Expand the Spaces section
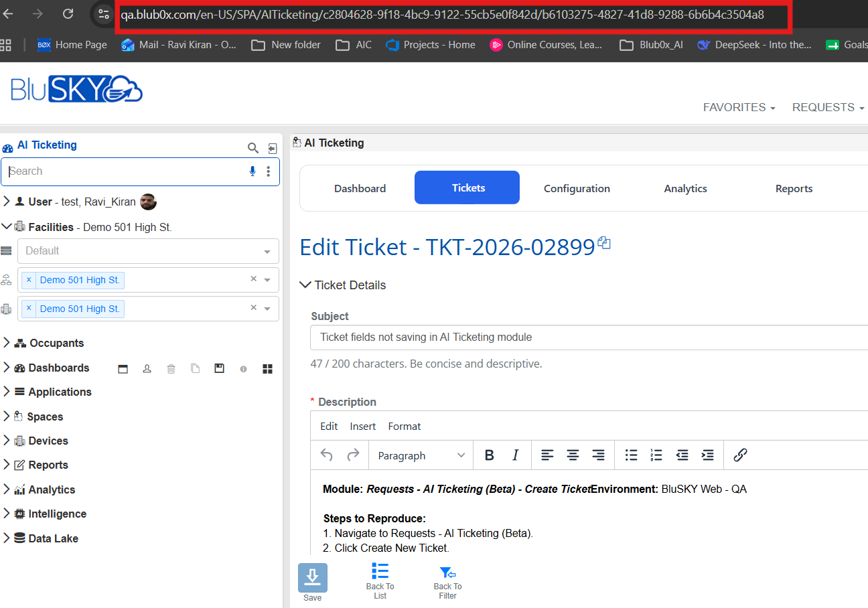The image size is (868, 608). [x=7, y=416]
